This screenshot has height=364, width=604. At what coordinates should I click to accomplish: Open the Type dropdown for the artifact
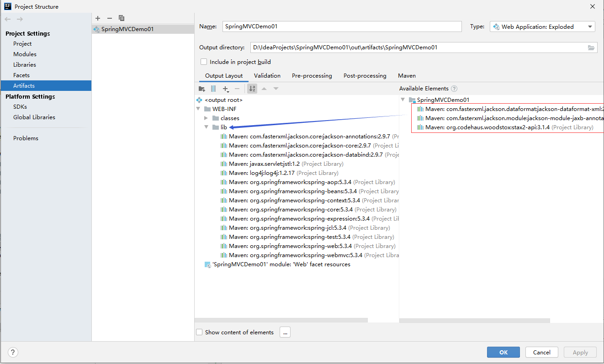point(542,26)
